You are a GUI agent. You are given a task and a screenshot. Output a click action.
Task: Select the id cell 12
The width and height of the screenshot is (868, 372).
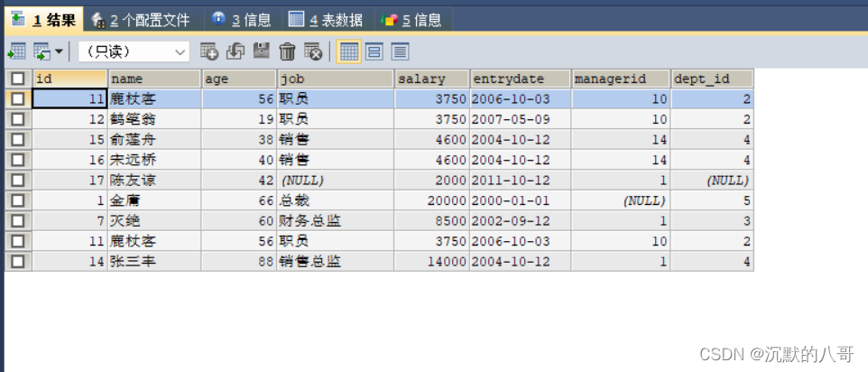[x=69, y=119]
